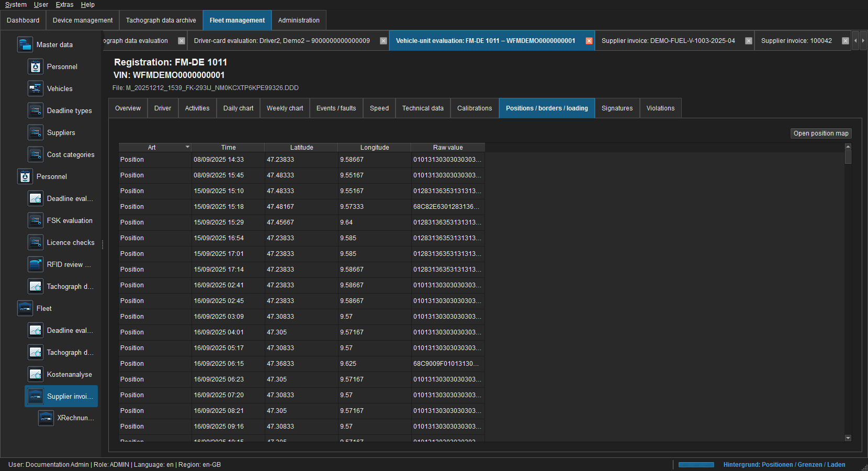Image resolution: width=868 pixels, height=471 pixels.
Task: Click the RFID review icon
Action: (x=35, y=264)
